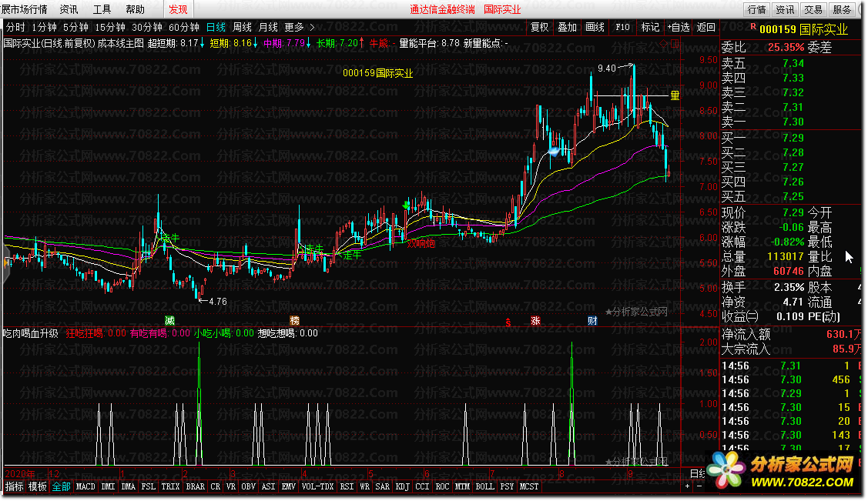Screen dimensions: 868x501
Task: Open the 工具 menu
Action: coord(102,9)
